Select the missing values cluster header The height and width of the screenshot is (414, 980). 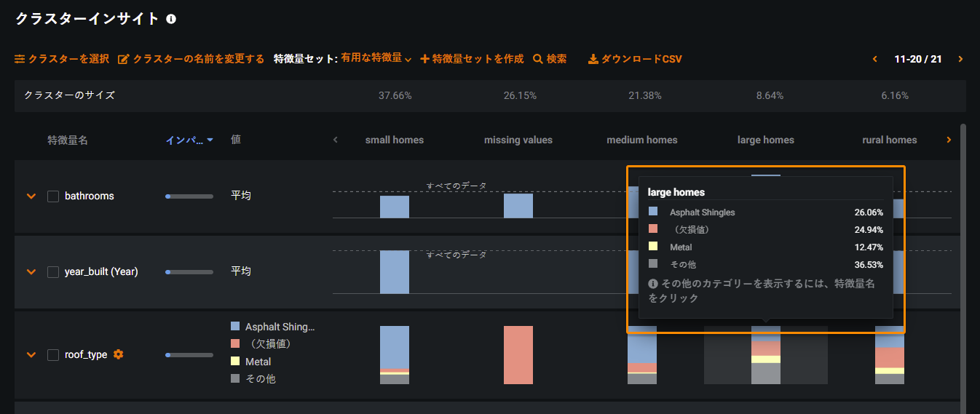[x=518, y=140]
